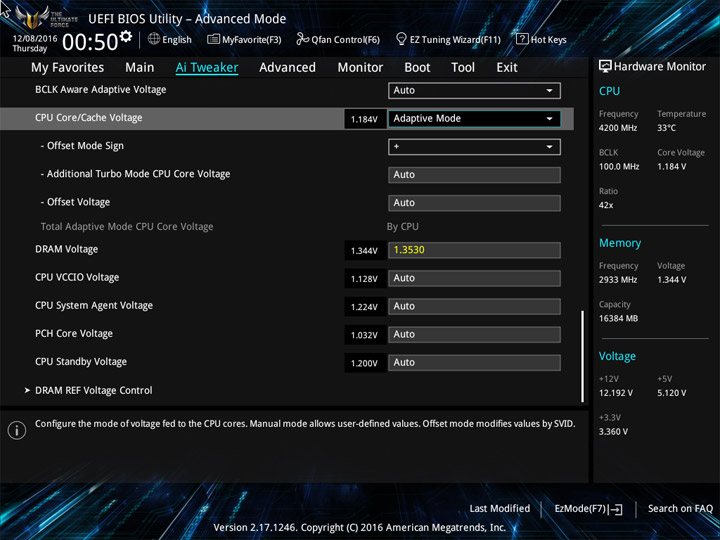Click the CPU VCCIO Voltage Auto field
The height and width of the screenshot is (540, 720).
click(x=474, y=278)
